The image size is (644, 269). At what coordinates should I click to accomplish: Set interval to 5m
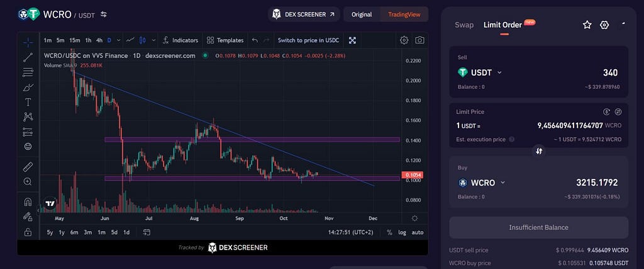click(x=60, y=40)
